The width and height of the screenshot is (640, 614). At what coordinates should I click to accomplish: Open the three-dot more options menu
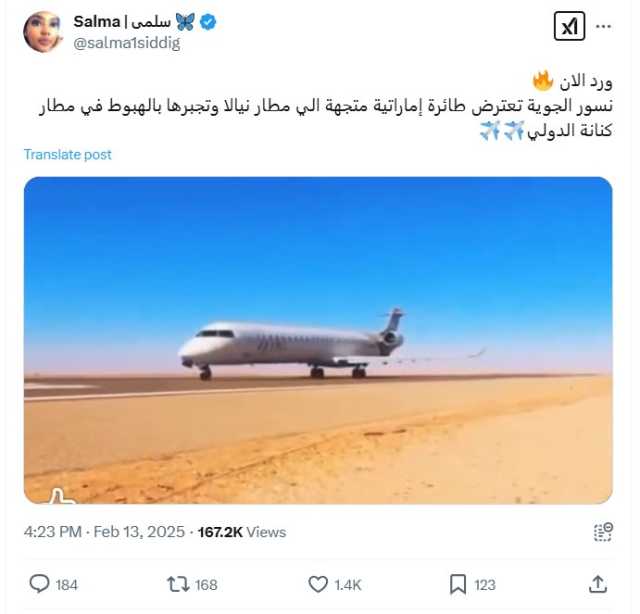click(603, 27)
